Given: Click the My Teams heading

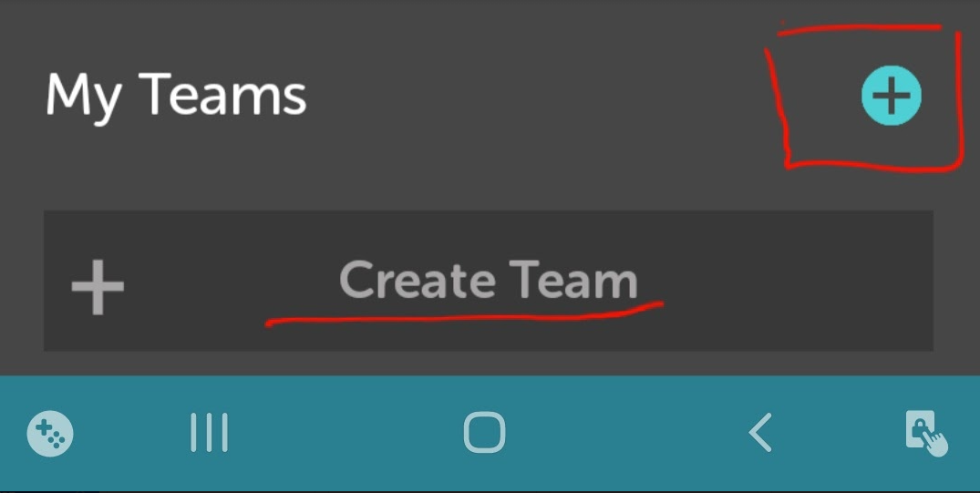Looking at the screenshot, I should (x=176, y=96).
